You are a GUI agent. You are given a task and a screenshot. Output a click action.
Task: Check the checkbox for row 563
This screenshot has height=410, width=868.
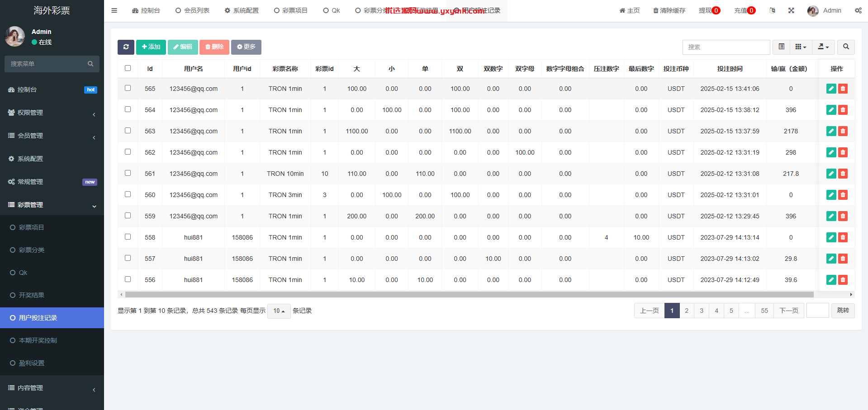[128, 131]
